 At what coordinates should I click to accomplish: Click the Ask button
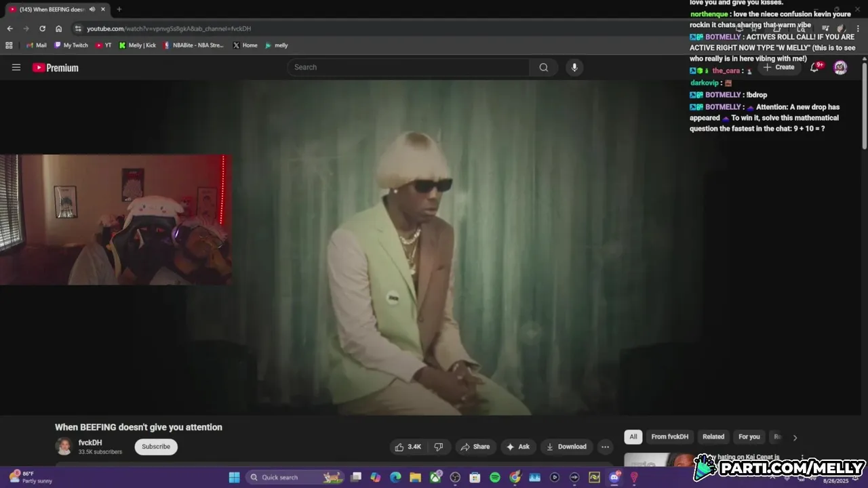click(x=518, y=447)
